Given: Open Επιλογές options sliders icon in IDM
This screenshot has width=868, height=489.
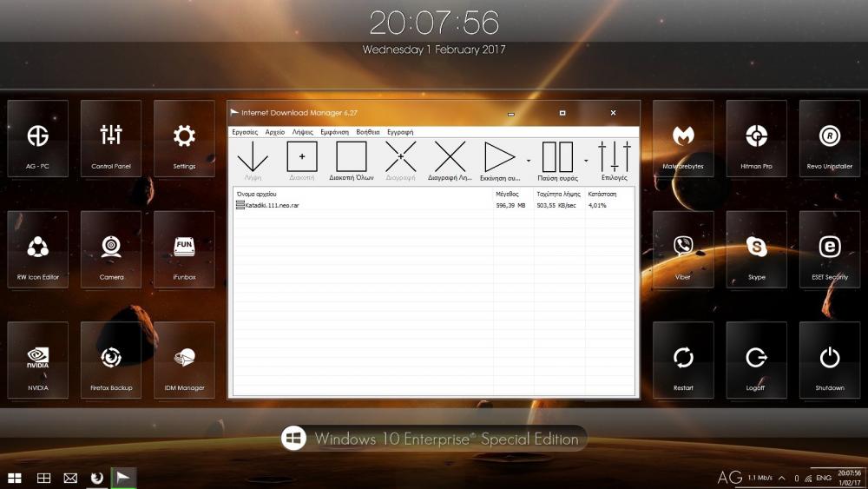Looking at the screenshot, I should [x=615, y=159].
